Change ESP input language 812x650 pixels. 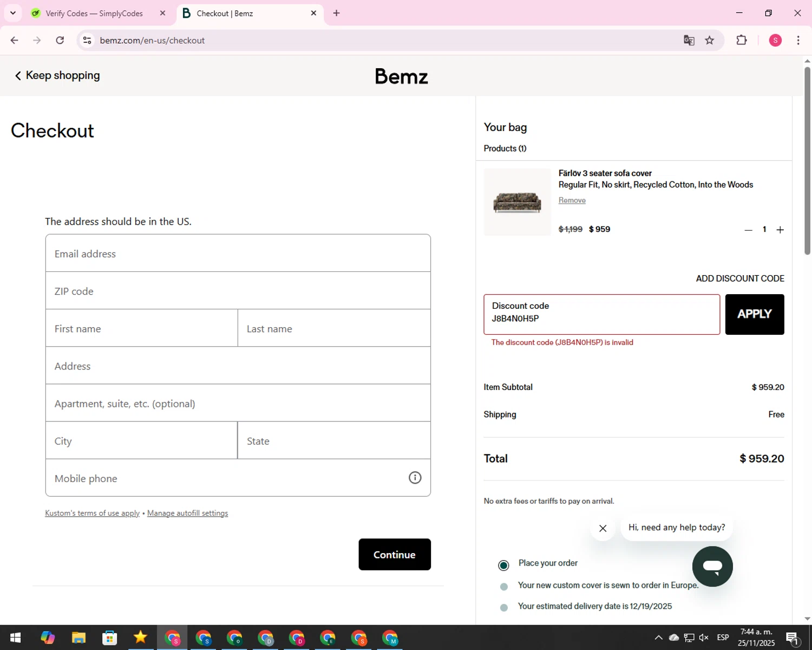coord(723,638)
